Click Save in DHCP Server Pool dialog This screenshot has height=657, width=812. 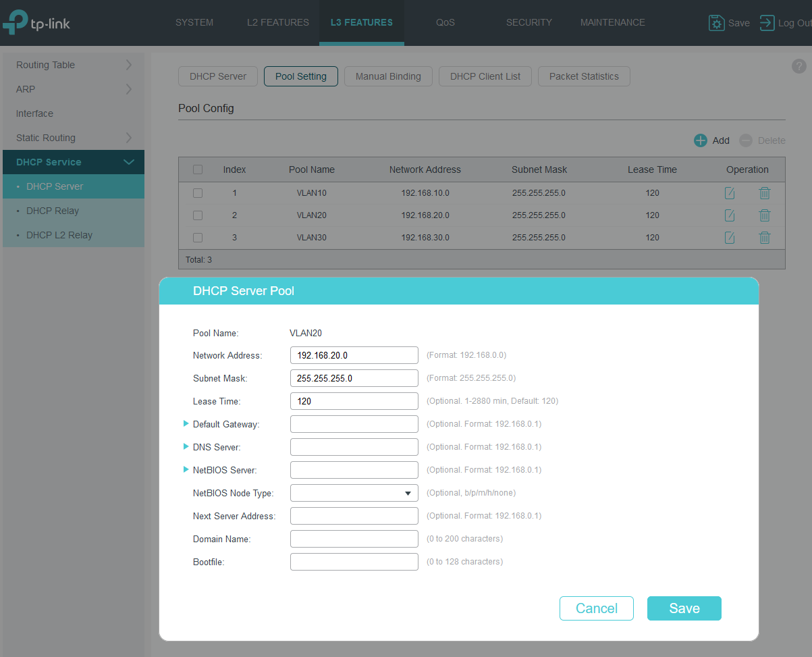click(x=684, y=608)
